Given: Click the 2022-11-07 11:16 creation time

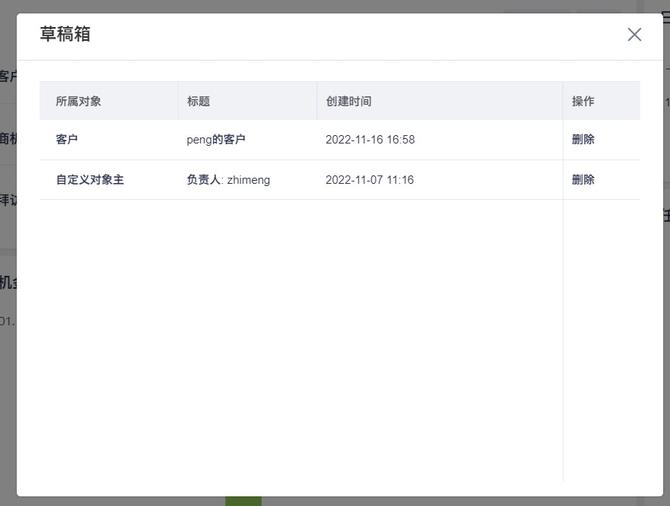Looking at the screenshot, I should [x=370, y=180].
